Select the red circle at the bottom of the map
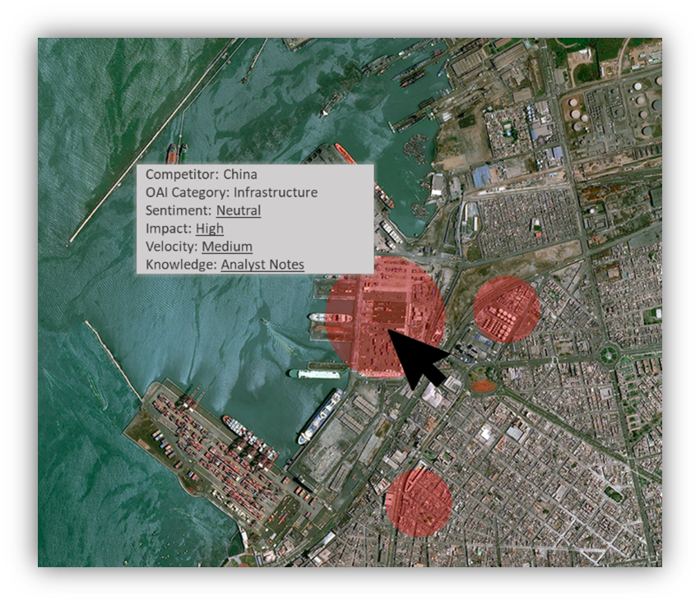 tap(419, 503)
